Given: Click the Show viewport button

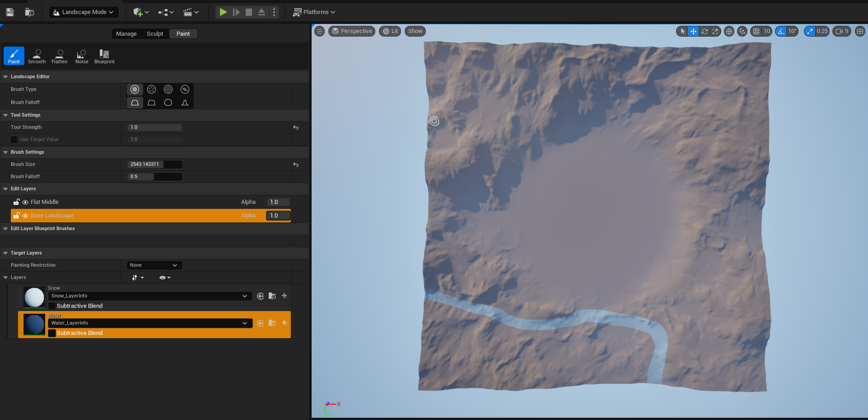Looking at the screenshot, I should tap(415, 31).
